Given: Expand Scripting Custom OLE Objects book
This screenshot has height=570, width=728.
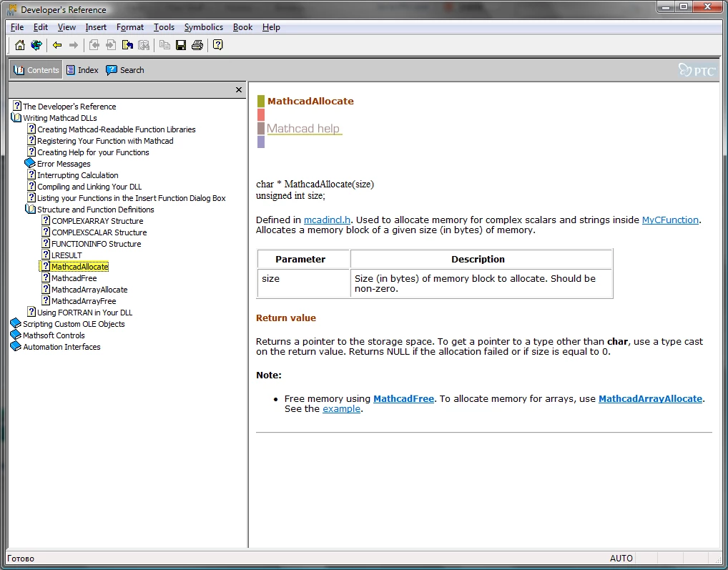Looking at the screenshot, I should tap(16, 323).
